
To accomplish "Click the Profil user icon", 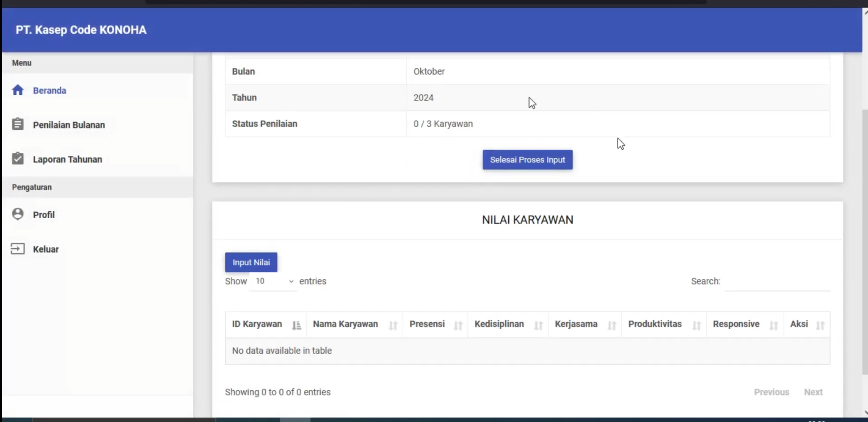I will click(x=18, y=214).
